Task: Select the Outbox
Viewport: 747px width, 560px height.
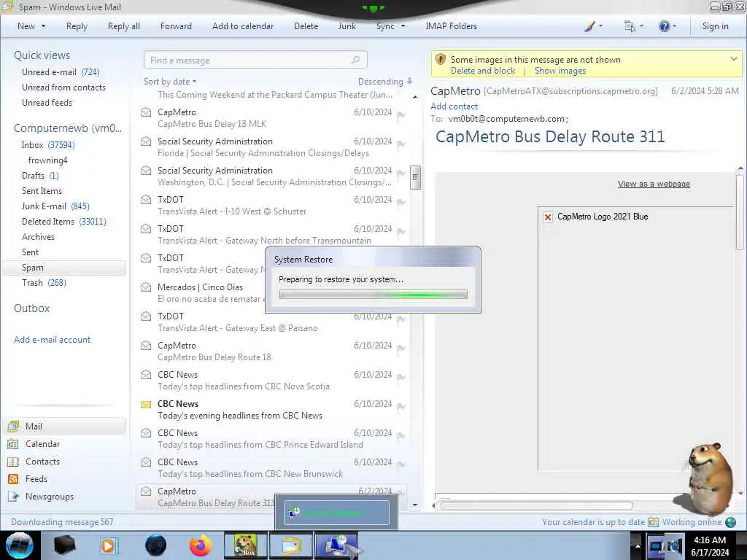Action: click(x=31, y=308)
